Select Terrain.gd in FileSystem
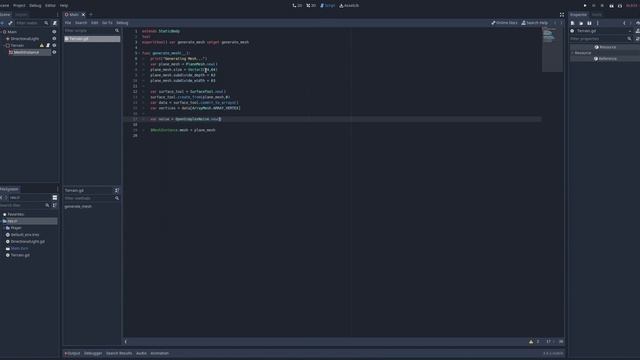This screenshot has height=360, width=640. (x=20, y=255)
